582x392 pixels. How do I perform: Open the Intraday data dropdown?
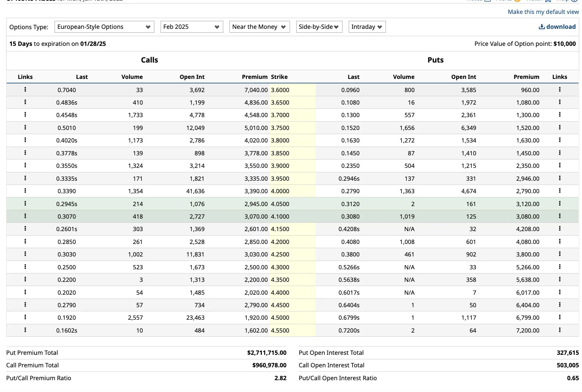coord(367,27)
